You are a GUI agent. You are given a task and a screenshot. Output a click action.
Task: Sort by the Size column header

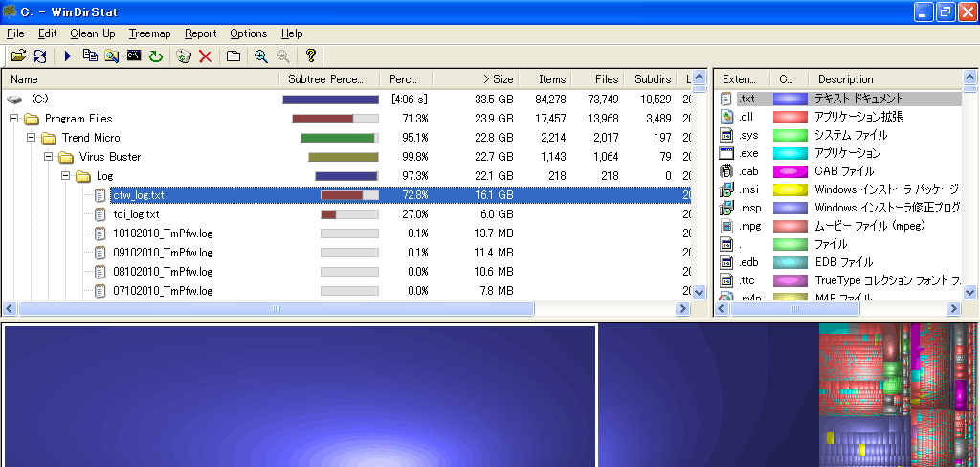pos(498,79)
